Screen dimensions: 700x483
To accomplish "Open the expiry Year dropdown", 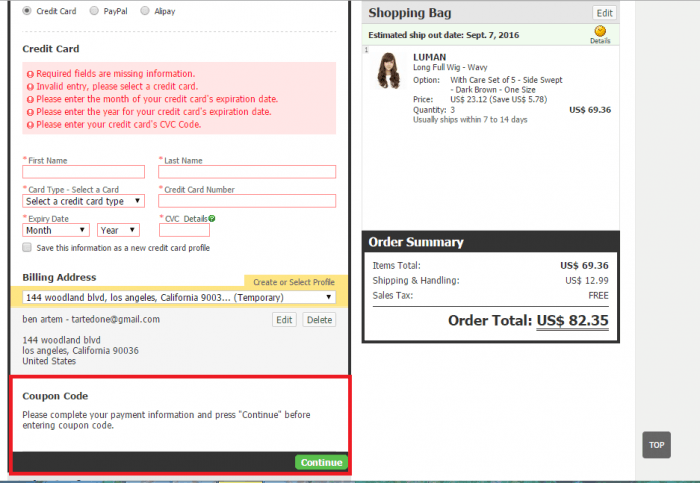I will (118, 230).
